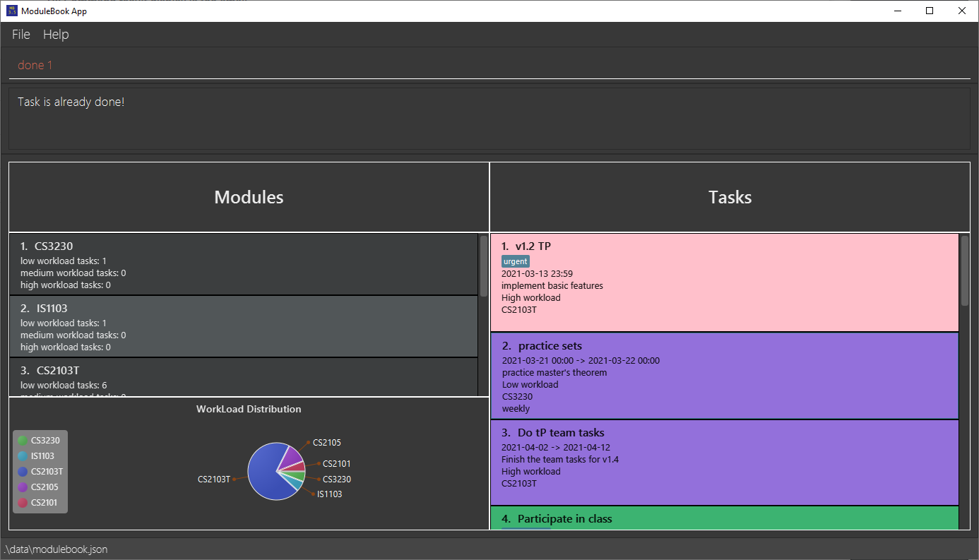Click the 'CS2101' pie chart label
Viewport: 979px width, 560px height.
(337, 464)
